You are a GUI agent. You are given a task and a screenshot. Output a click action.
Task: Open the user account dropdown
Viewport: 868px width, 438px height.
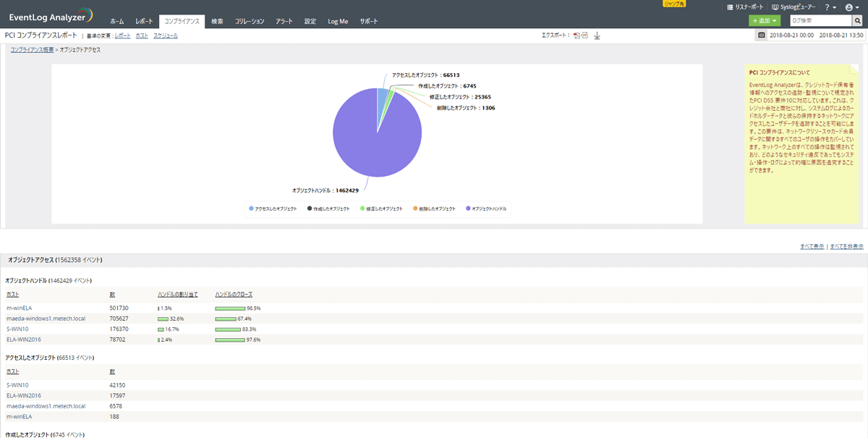[x=852, y=7]
